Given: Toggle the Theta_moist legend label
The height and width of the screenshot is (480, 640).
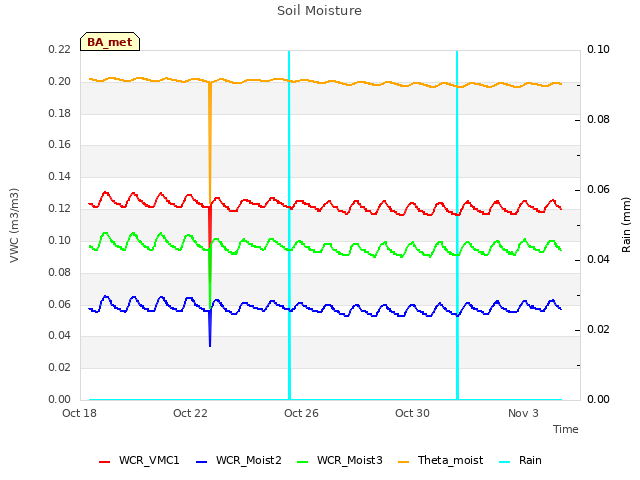Looking at the screenshot, I should coord(450,460).
